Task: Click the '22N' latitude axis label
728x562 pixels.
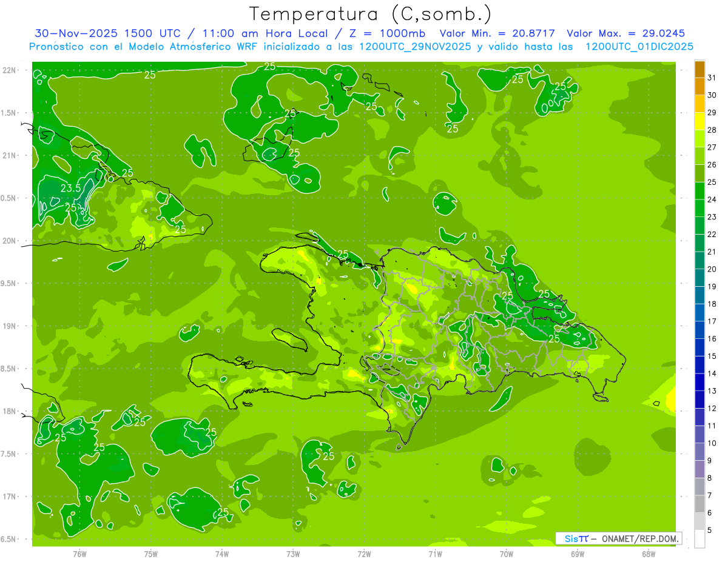Action: [9, 70]
